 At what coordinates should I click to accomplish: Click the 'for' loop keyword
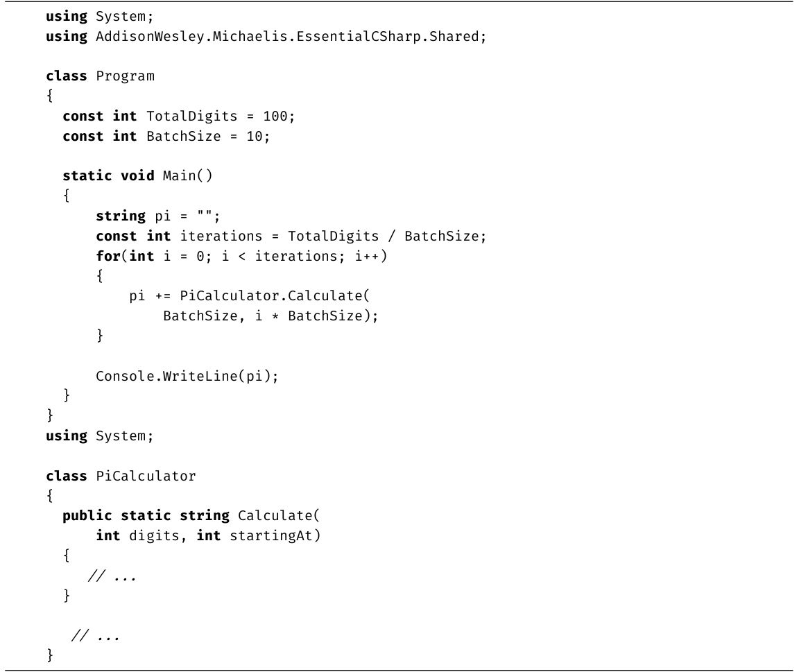click(108, 257)
